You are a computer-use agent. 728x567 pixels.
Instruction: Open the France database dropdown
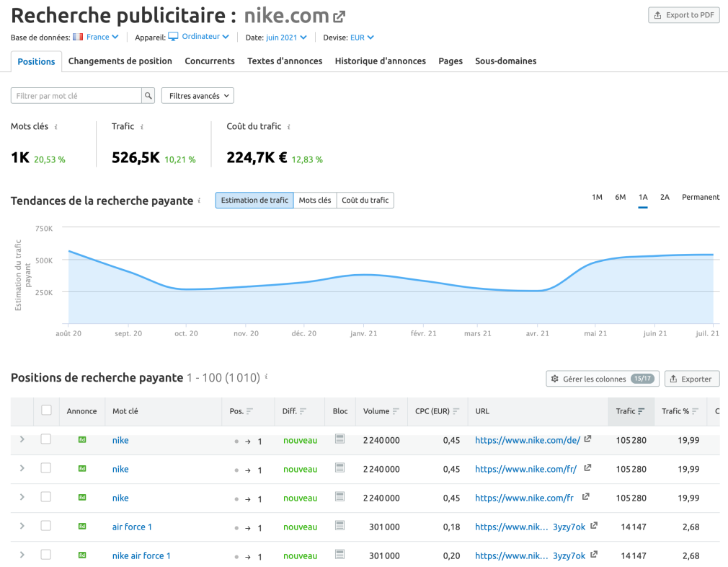pos(102,37)
